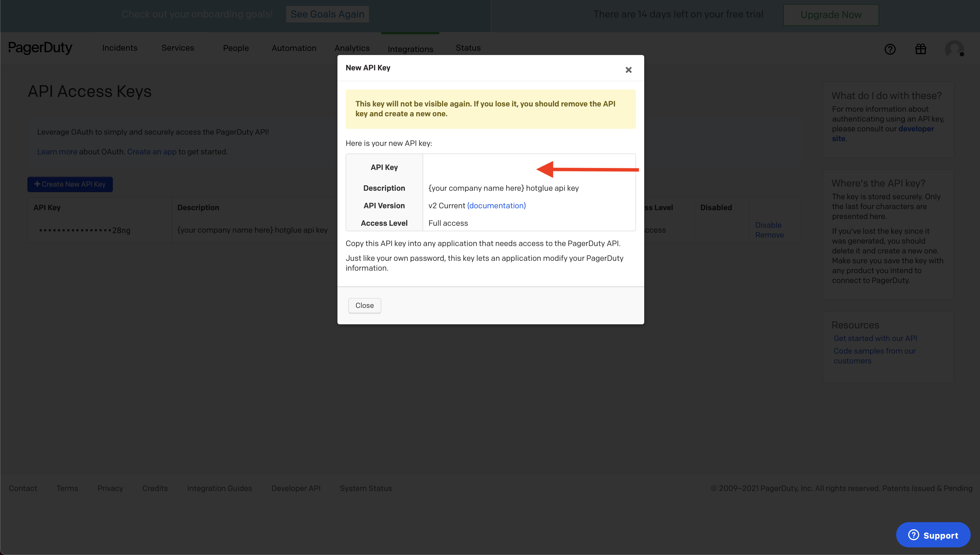
Task: Click the 'Check out your onboarding goals!' text
Action: pos(197,14)
